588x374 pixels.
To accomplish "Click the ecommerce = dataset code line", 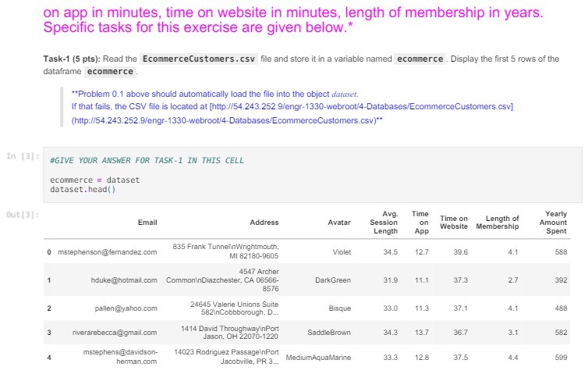I will pyautogui.click(x=95, y=180).
